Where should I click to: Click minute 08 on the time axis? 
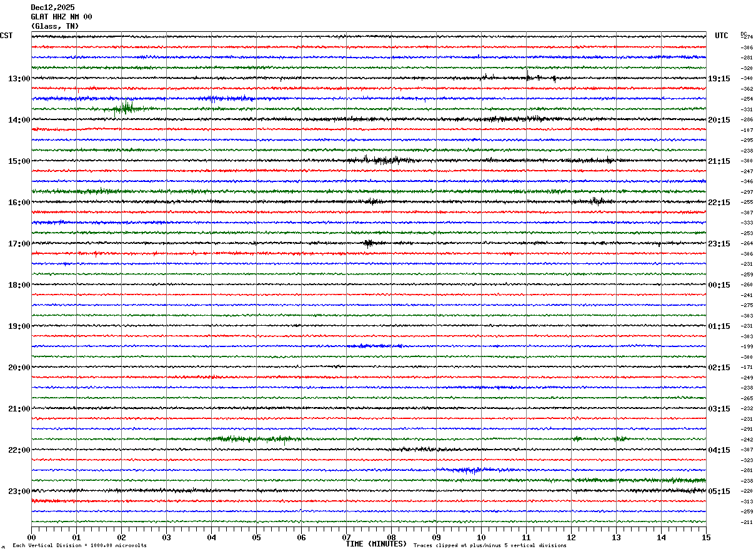tap(391, 537)
